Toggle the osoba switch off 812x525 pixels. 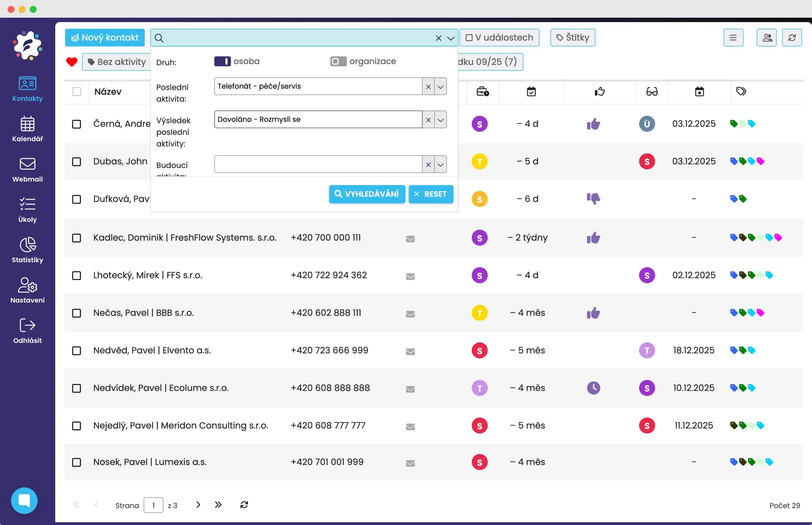coord(222,61)
